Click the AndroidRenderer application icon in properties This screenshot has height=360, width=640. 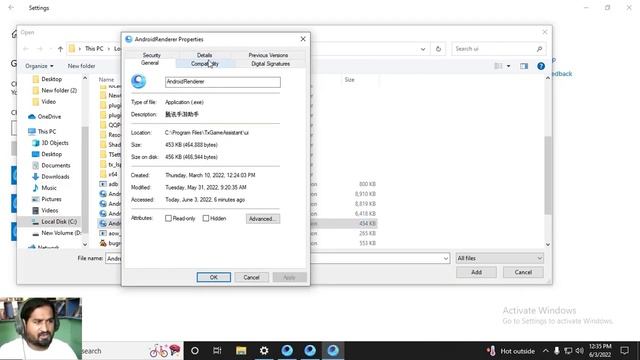[x=138, y=81]
